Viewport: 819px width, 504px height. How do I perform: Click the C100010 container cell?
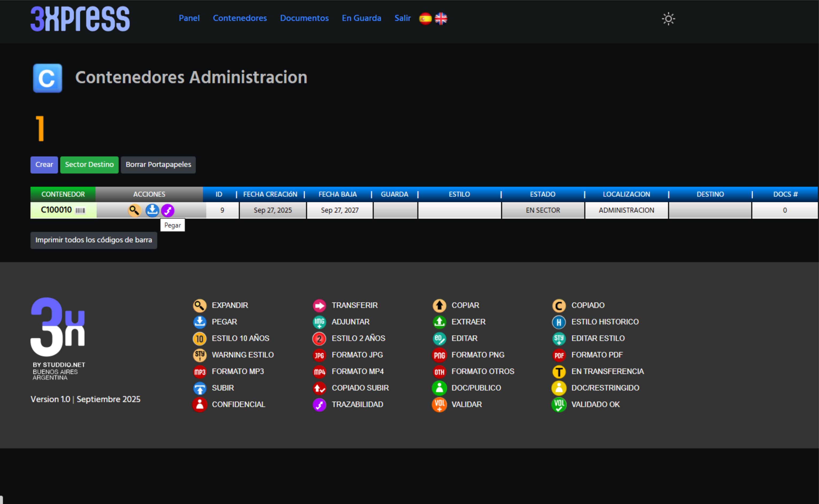point(56,210)
